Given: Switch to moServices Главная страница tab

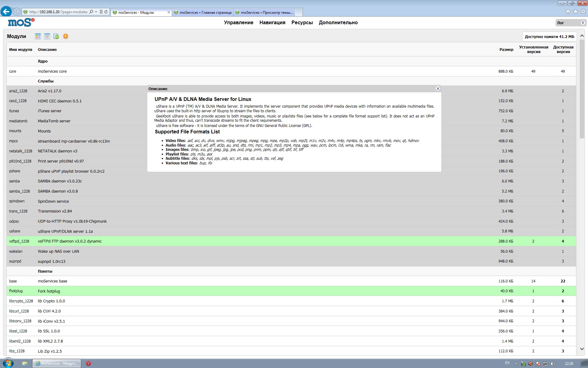Looking at the screenshot, I should click(x=203, y=13).
